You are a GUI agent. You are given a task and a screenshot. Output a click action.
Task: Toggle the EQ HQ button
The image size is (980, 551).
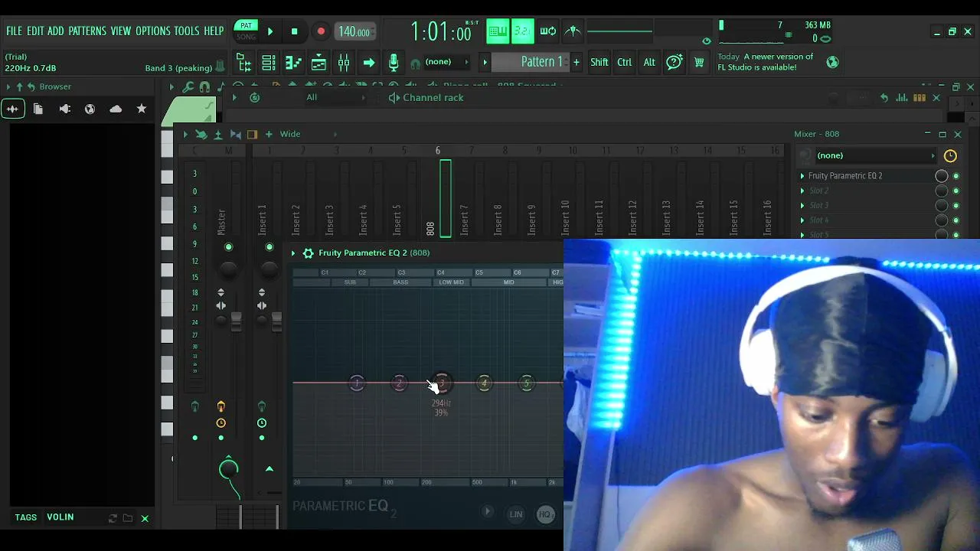click(545, 514)
